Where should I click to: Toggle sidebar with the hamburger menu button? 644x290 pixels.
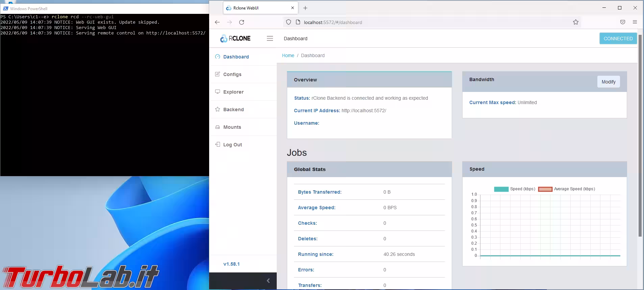[x=270, y=39]
